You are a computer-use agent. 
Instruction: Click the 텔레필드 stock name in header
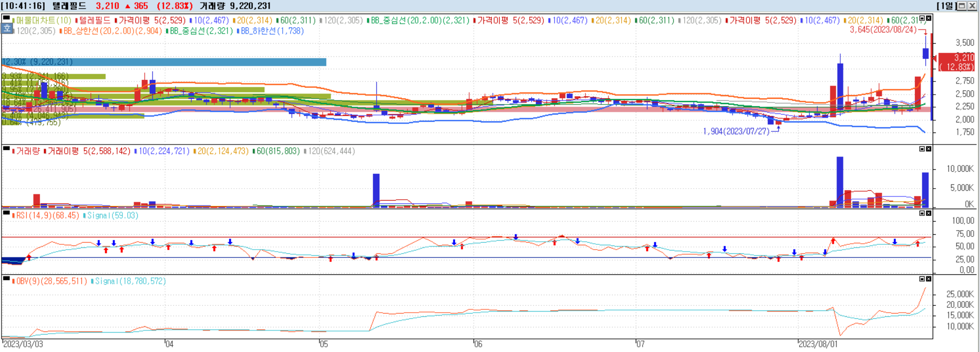[69, 6]
